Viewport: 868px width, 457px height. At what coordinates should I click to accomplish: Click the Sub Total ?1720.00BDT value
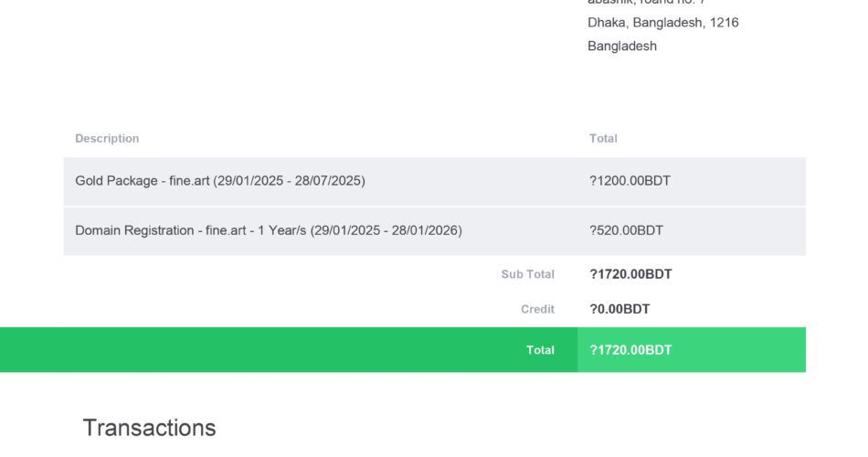630,274
